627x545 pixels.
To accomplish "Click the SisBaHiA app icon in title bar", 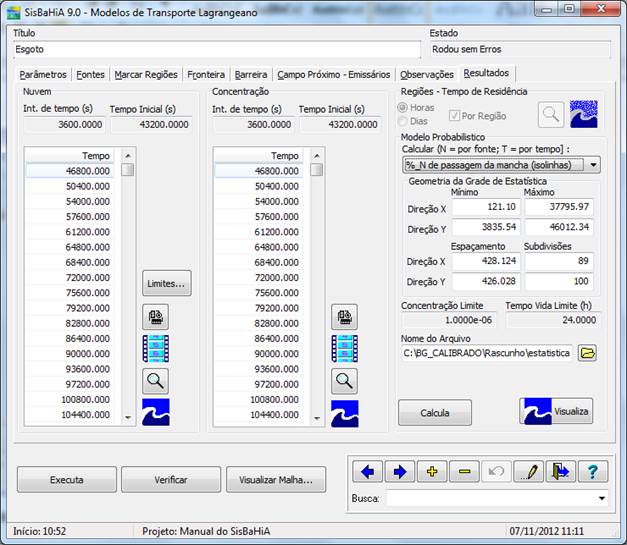I will click(x=13, y=12).
